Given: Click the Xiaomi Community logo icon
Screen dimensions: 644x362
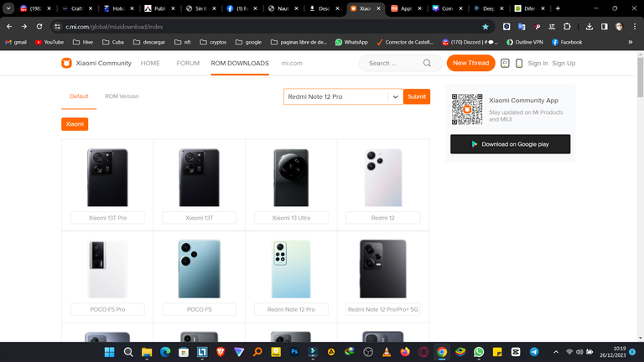Looking at the screenshot, I should tap(66, 63).
